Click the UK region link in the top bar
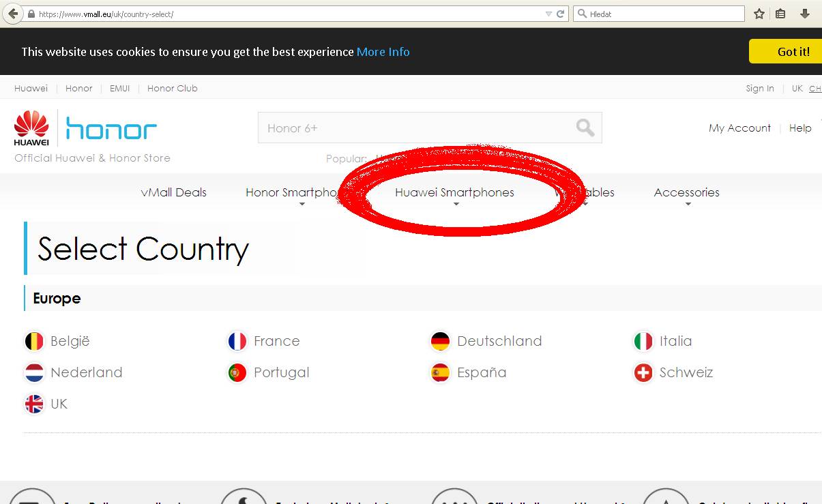This screenshot has width=822, height=504. pyautogui.click(x=797, y=88)
